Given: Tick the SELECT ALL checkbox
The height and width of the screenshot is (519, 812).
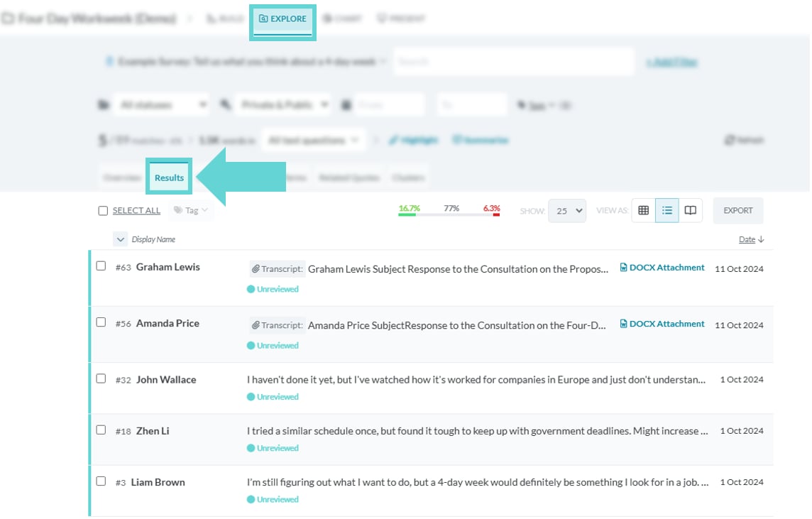Looking at the screenshot, I should click(103, 211).
